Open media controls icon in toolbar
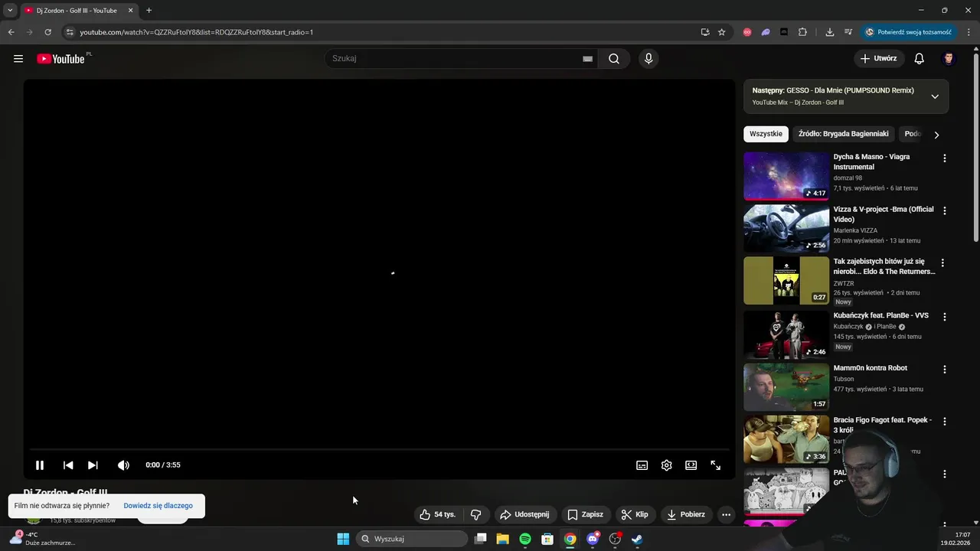 pyautogui.click(x=848, y=32)
